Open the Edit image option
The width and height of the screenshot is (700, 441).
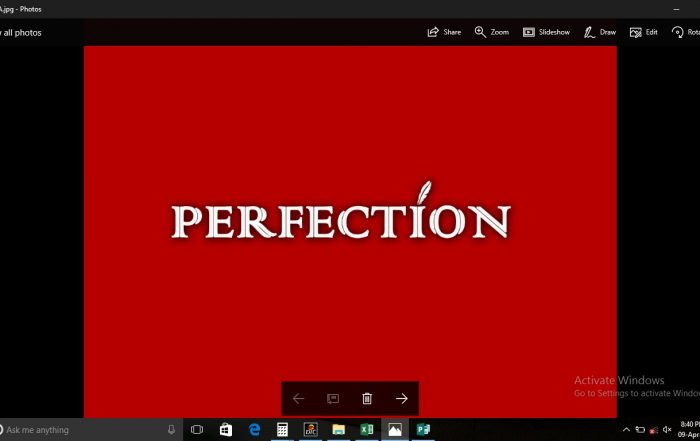tap(643, 32)
